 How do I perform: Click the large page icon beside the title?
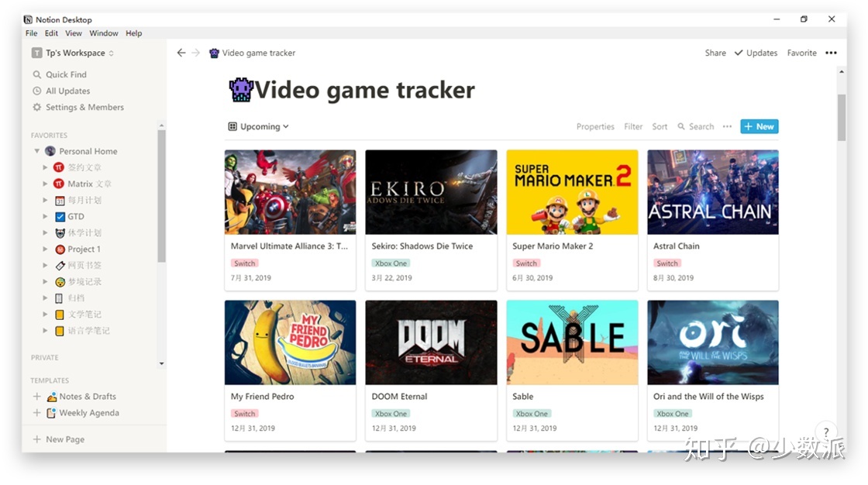(x=241, y=90)
